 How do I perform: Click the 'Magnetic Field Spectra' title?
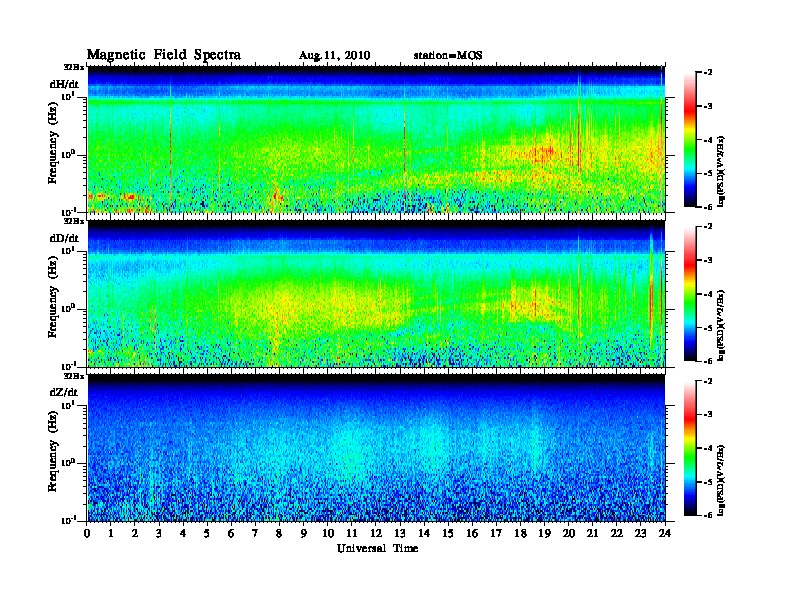(x=164, y=55)
